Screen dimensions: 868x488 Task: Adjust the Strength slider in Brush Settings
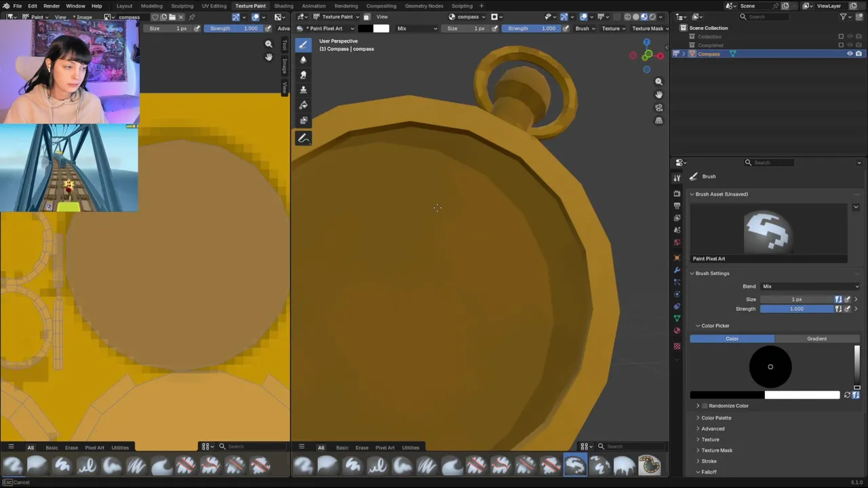797,308
